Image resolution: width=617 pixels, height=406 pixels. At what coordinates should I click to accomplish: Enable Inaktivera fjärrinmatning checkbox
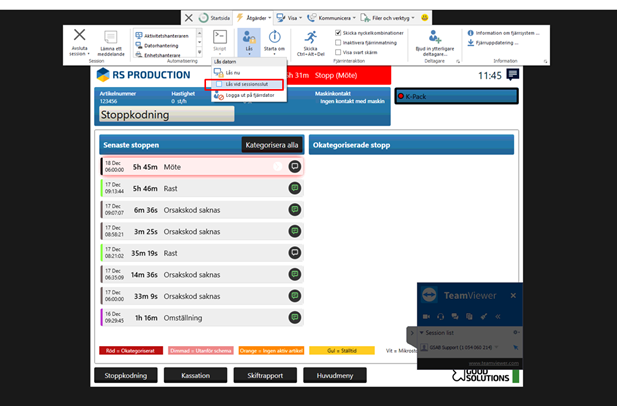(339, 42)
